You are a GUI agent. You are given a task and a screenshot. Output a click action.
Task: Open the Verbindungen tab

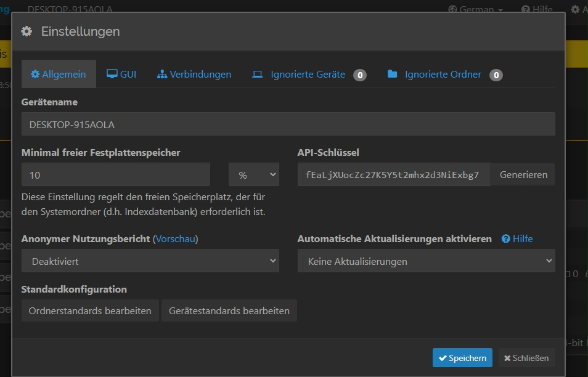194,74
